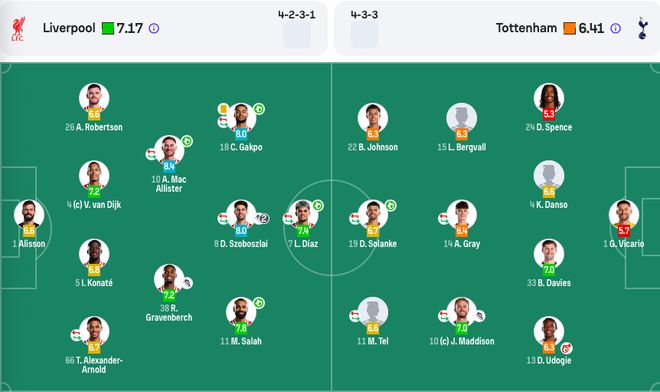Viewport: 660px width, 392px height.
Task: Click the two-goals ball icon beside D. Szoboszlai
Action: point(262,218)
